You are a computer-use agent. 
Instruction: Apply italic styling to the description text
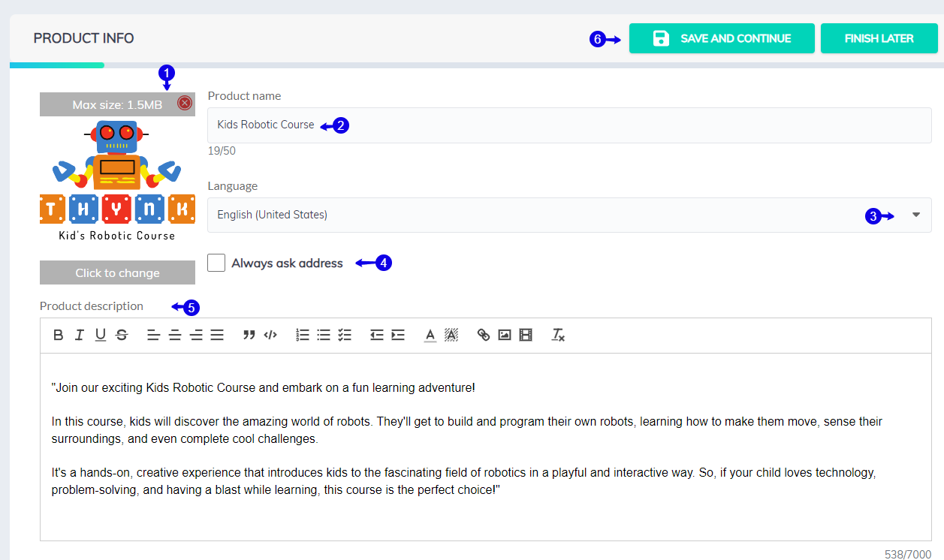79,335
